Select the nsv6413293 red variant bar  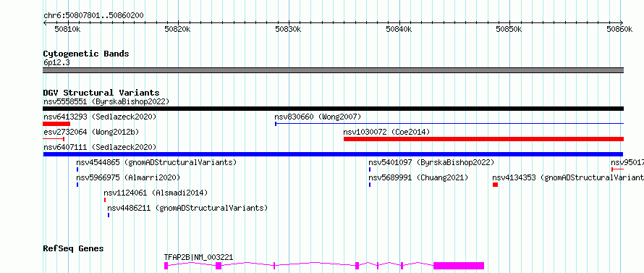pos(56,124)
